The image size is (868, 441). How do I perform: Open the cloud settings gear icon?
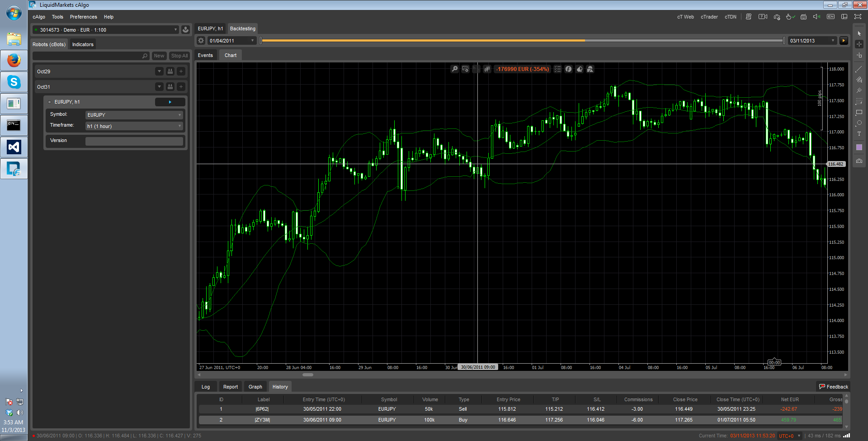[x=777, y=17]
